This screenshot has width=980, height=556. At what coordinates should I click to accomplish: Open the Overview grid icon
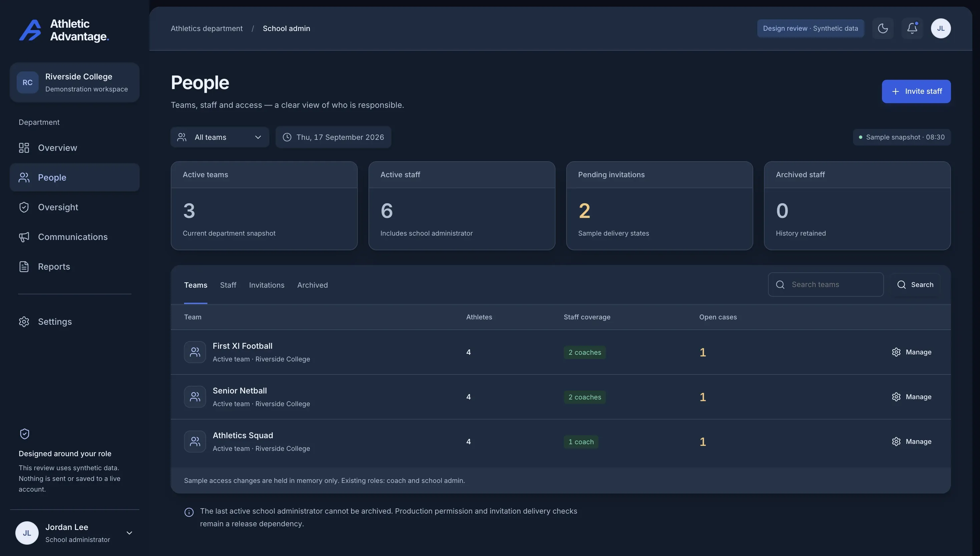tap(24, 148)
